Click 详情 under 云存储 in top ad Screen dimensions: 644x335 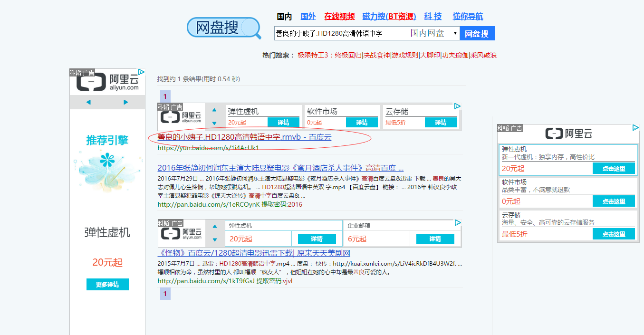click(x=441, y=123)
